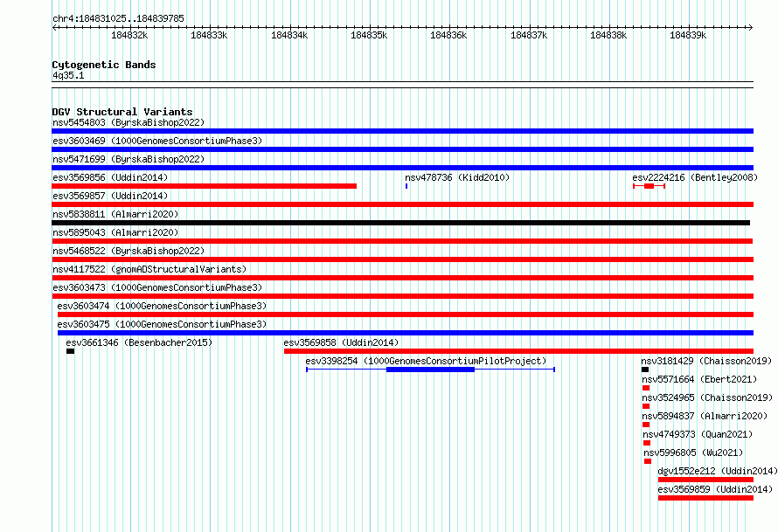Select the red bar under esv3569859
The image size is (778, 532).
tap(706, 498)
